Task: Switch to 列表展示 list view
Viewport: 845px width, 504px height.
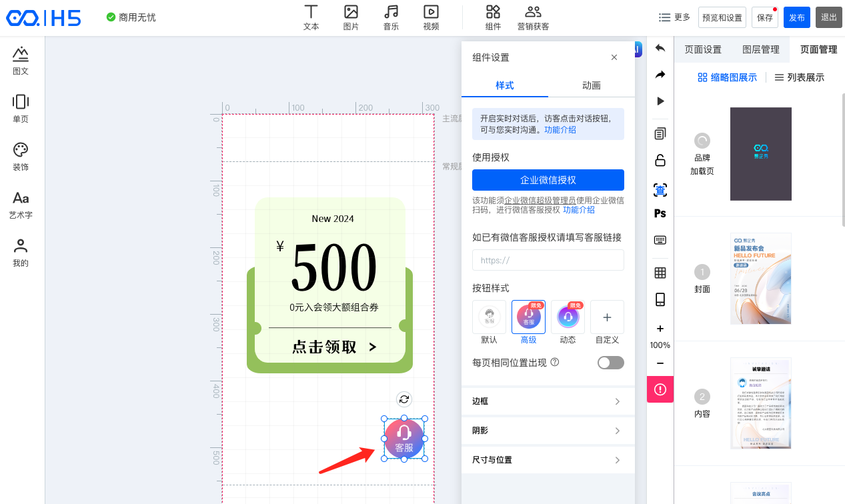Action: 799,77
